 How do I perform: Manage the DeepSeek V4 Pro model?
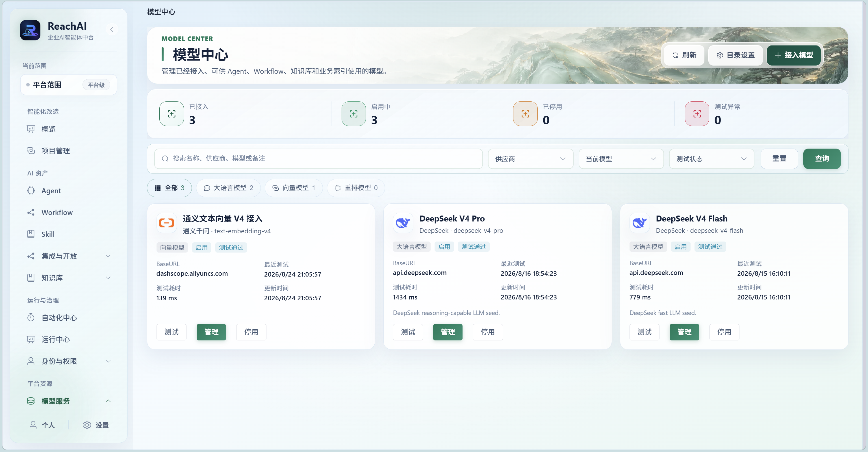click(448, 332)
